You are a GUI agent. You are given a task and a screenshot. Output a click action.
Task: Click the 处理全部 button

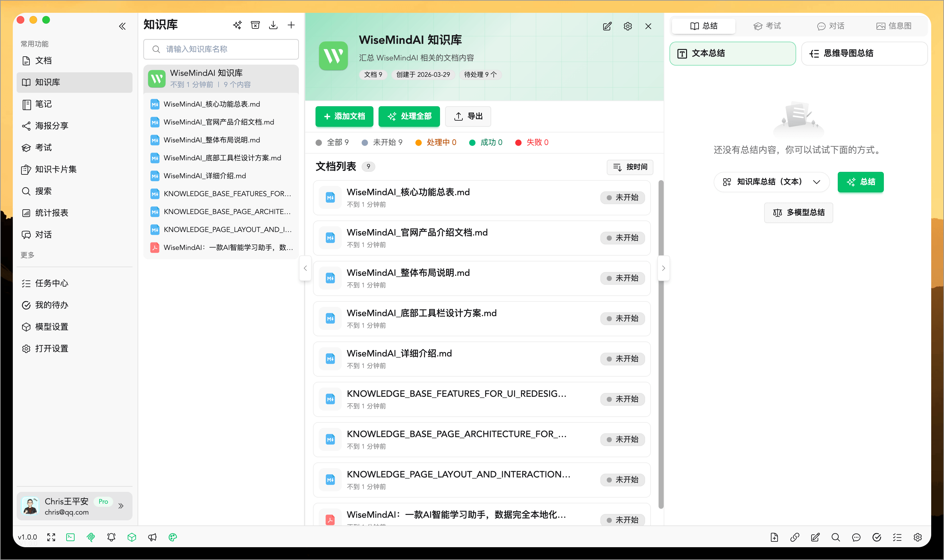click(409, 116)
